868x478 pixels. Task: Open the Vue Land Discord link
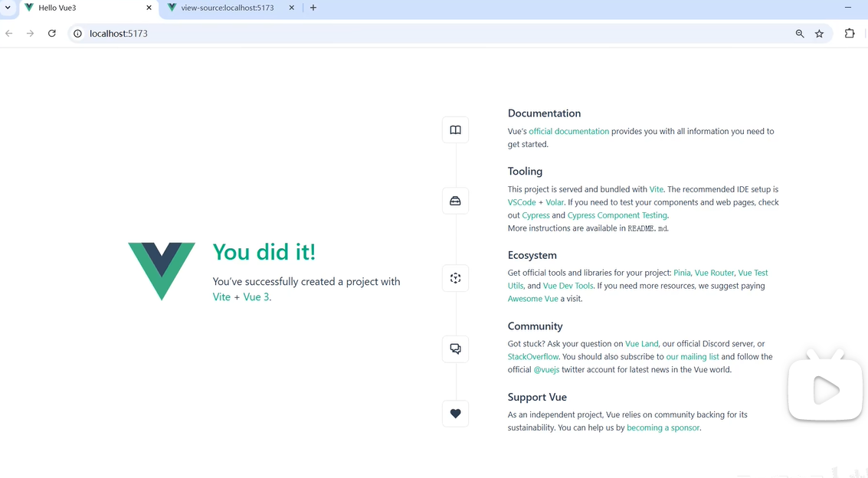point(641,343)
